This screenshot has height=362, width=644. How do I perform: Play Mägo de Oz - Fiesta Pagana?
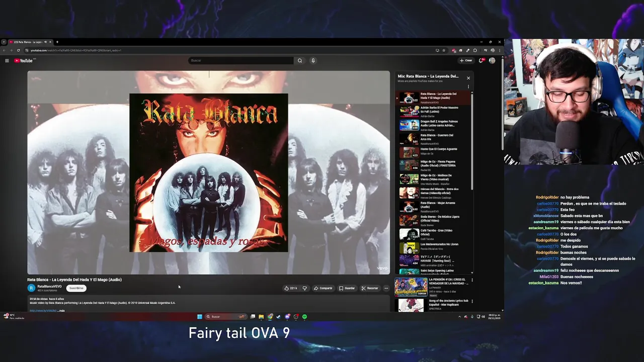434,166
